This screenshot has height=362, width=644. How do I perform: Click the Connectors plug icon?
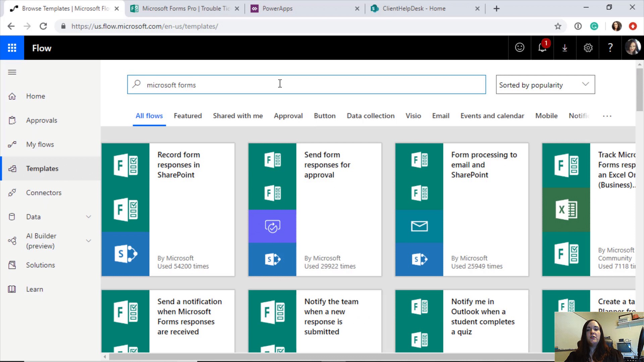coord(12,193)
